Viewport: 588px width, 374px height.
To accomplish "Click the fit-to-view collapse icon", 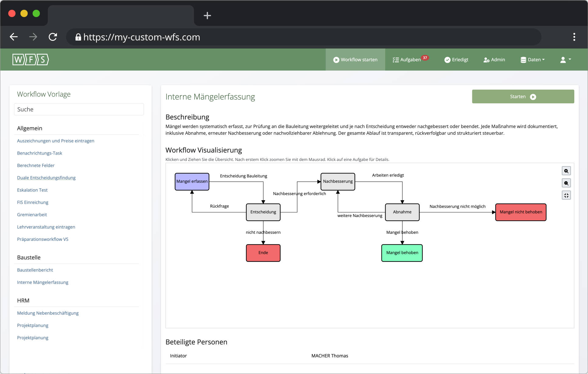I will 566,195.
